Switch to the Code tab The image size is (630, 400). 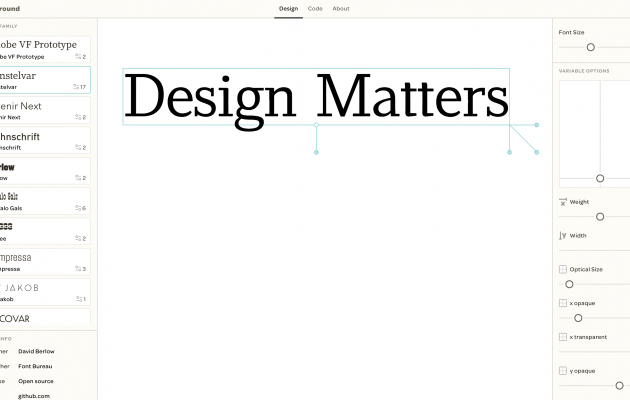coord(315,8)
